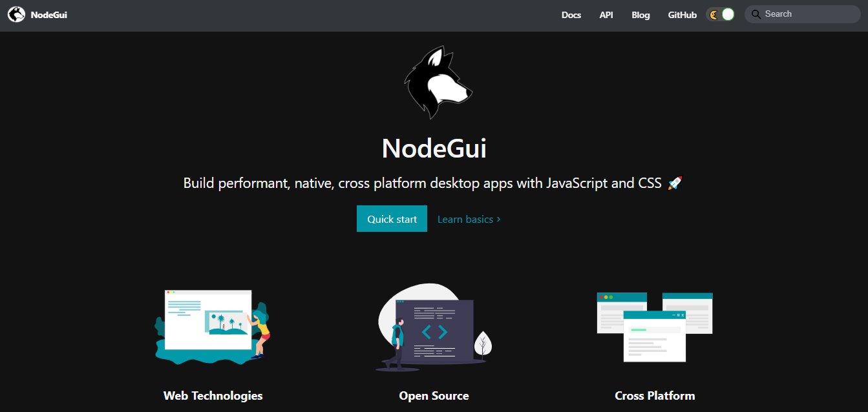
Task: Open the API navigation item
Action: click(x=606, y=15)
